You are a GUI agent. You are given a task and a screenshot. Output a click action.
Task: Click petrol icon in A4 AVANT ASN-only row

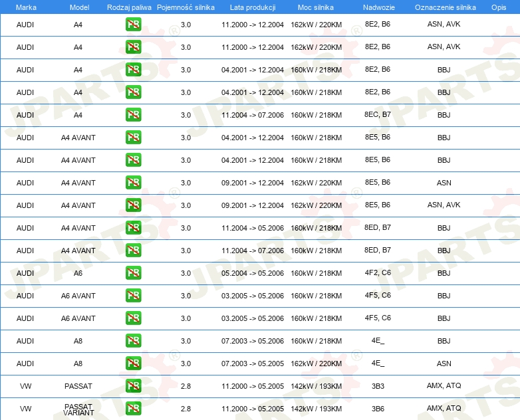click(133, 182)
